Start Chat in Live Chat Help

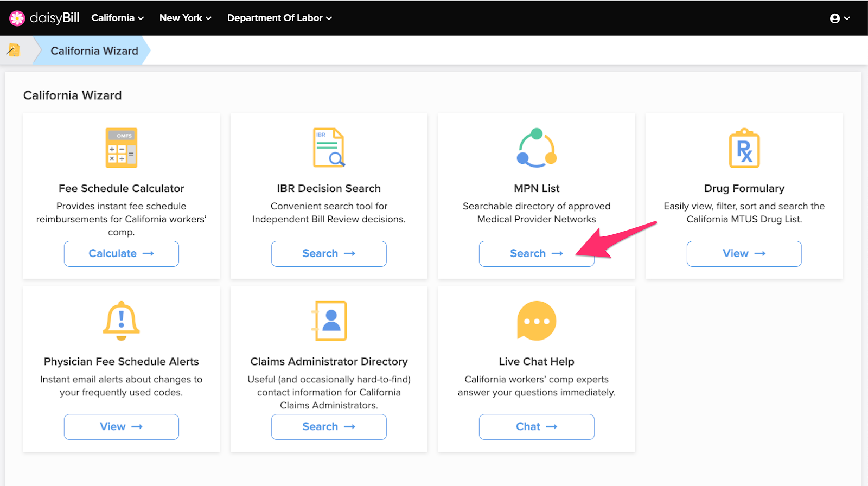(537, 427)
